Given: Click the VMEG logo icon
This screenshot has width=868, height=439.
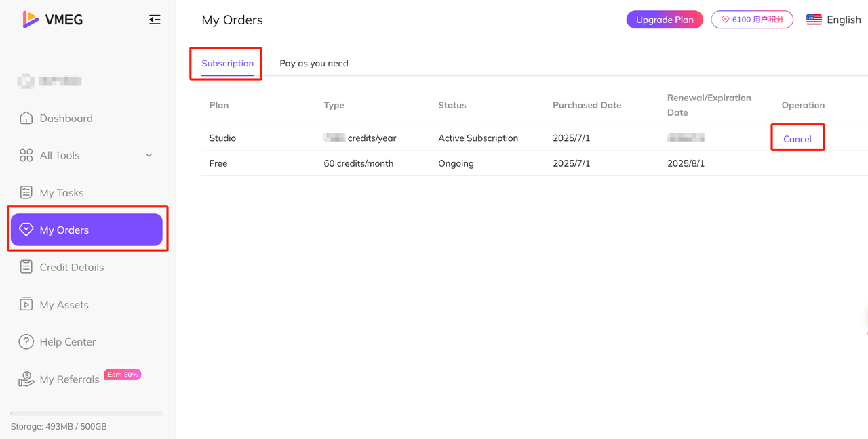Looking at the screenshot, I should click(x=31, y=20).
